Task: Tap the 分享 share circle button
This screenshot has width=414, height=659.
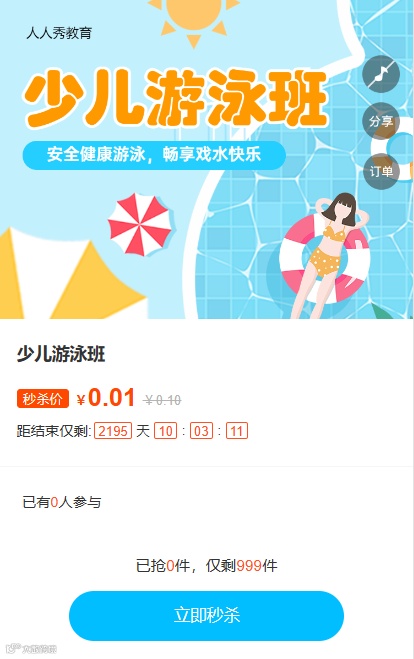Action: (x=381, y=121)
